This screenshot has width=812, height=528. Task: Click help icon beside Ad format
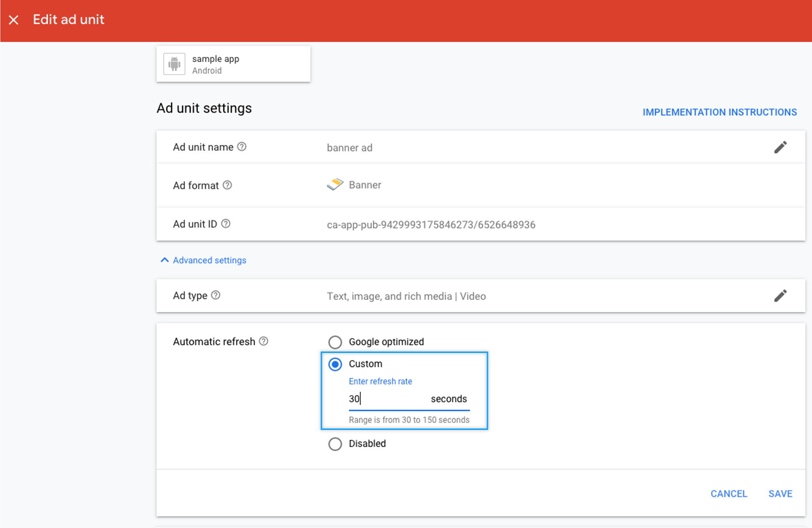click(228, 185)
